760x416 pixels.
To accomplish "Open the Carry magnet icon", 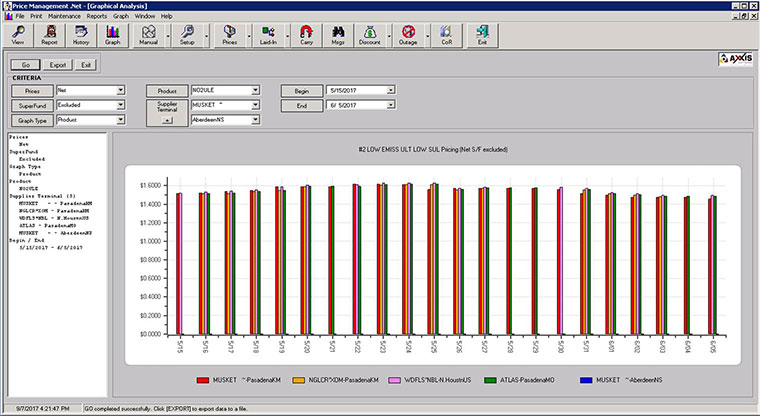I will [x=306, y=35].
